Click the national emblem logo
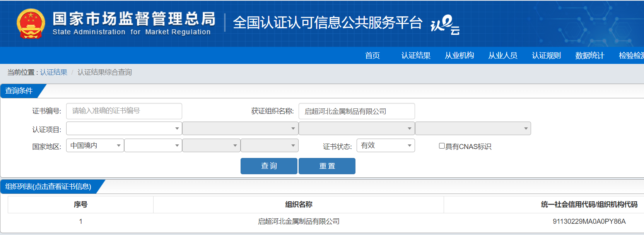The width and height of the screenshot is (644, 235). (31, 24)
